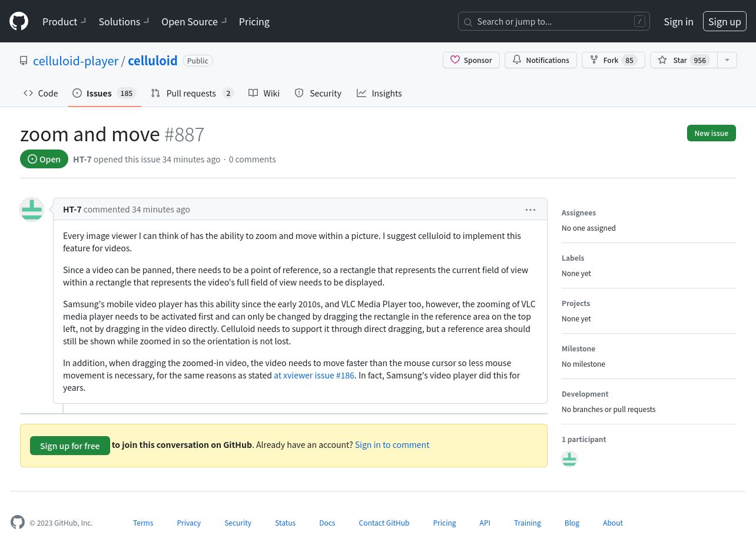Screen dimensions: 756x558
Task: Open Blog footer link
Action: coord(572,523)
